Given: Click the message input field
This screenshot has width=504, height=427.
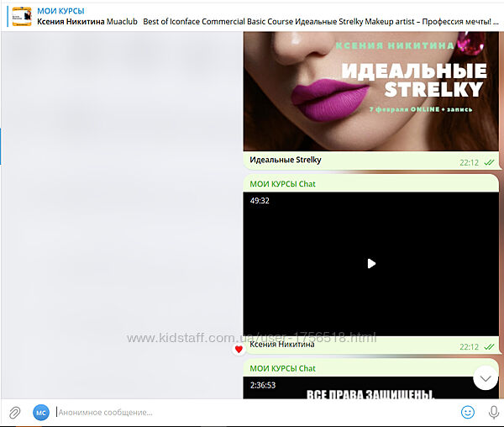Looking at the screenshot, I should click(x=252, y=412).
